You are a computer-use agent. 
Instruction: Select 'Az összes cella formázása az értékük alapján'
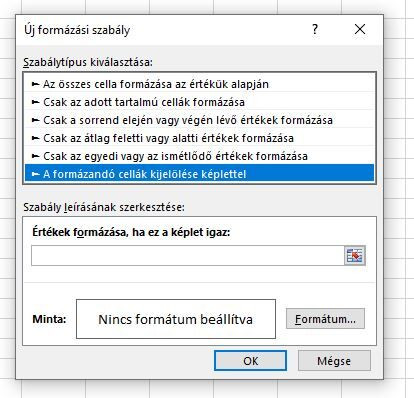tap(199, 84)
